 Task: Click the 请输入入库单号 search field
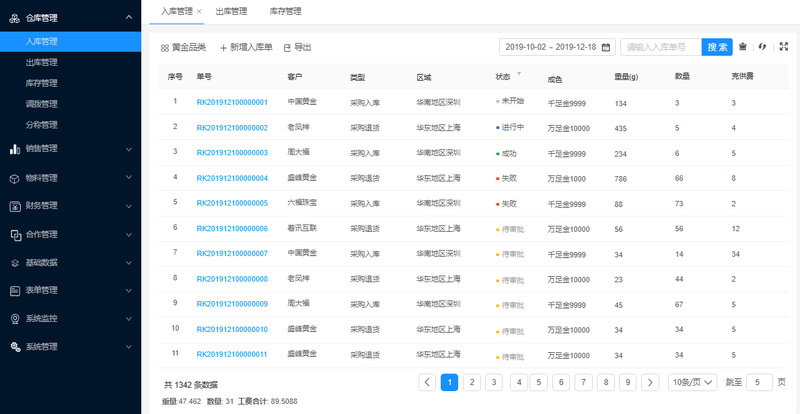click(661, 47)
